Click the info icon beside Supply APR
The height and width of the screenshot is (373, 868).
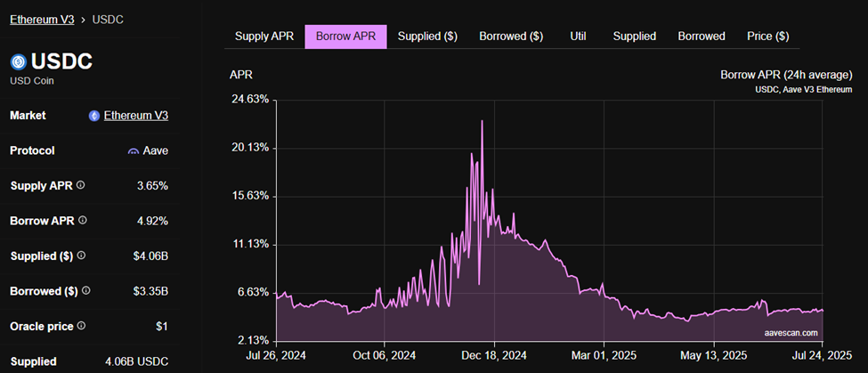(81, 185)
